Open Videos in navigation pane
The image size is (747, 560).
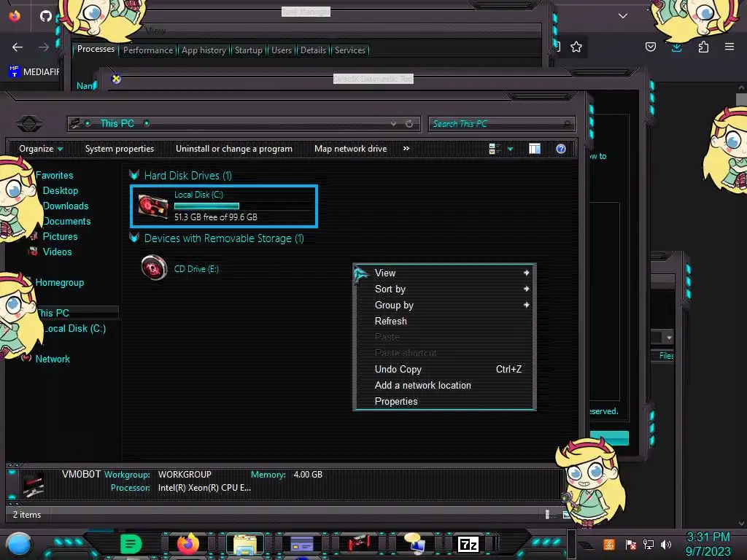tap(57, 252)
